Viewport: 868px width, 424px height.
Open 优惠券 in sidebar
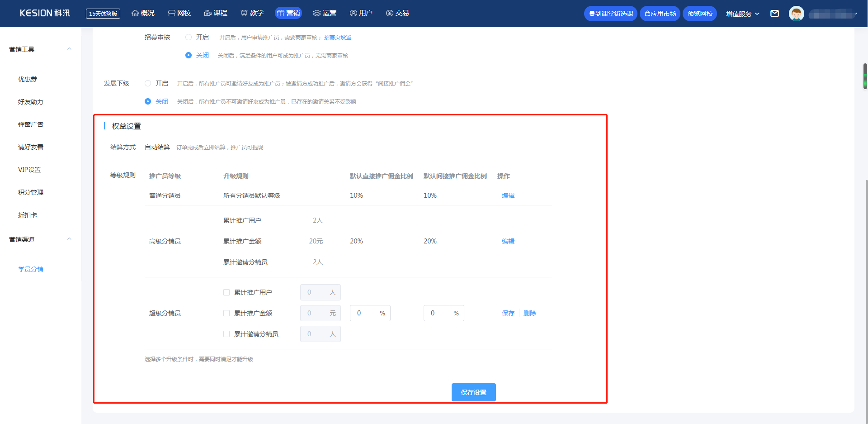(28, 79)
